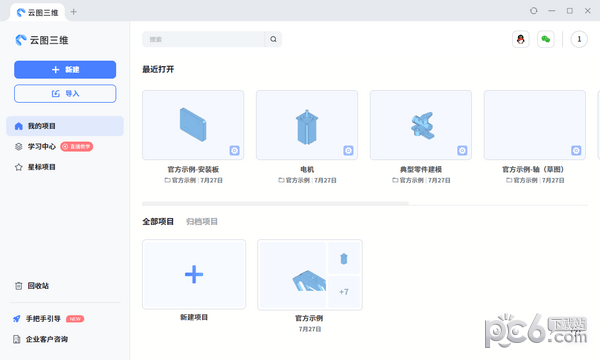
Task: Open 学习中心 in the sidebar
Action: coord(42,147)
